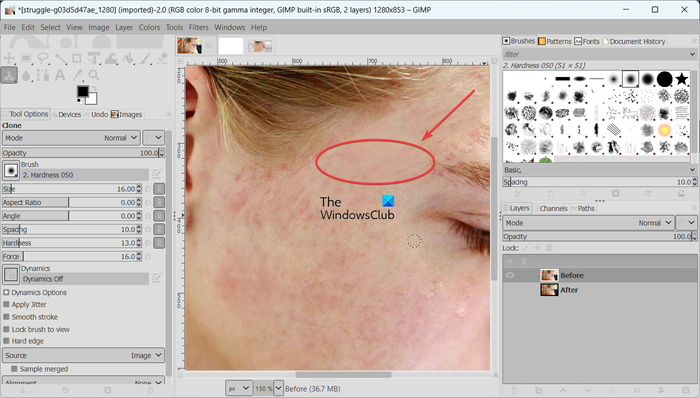
Task: Enable Sample merged checkbox
Action: tap(14, 369)
